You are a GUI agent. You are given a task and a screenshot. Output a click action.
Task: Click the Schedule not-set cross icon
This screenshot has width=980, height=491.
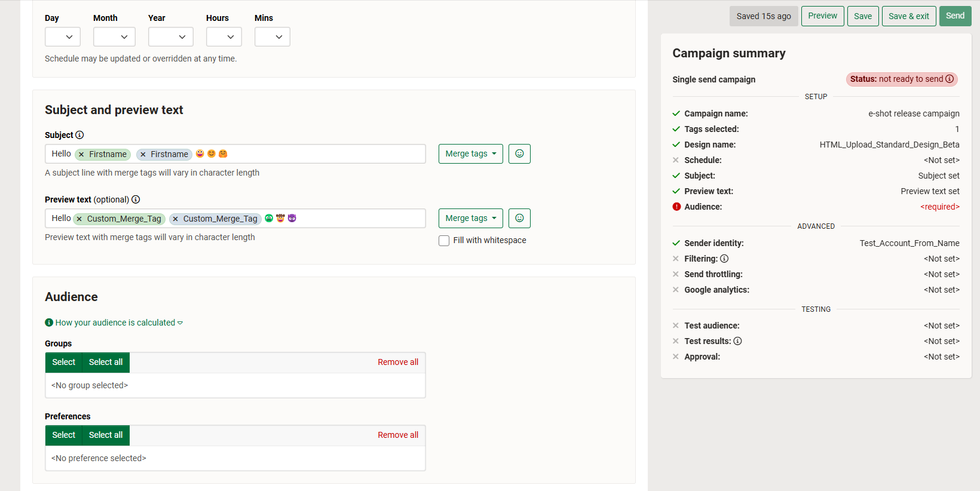point(676,160)
